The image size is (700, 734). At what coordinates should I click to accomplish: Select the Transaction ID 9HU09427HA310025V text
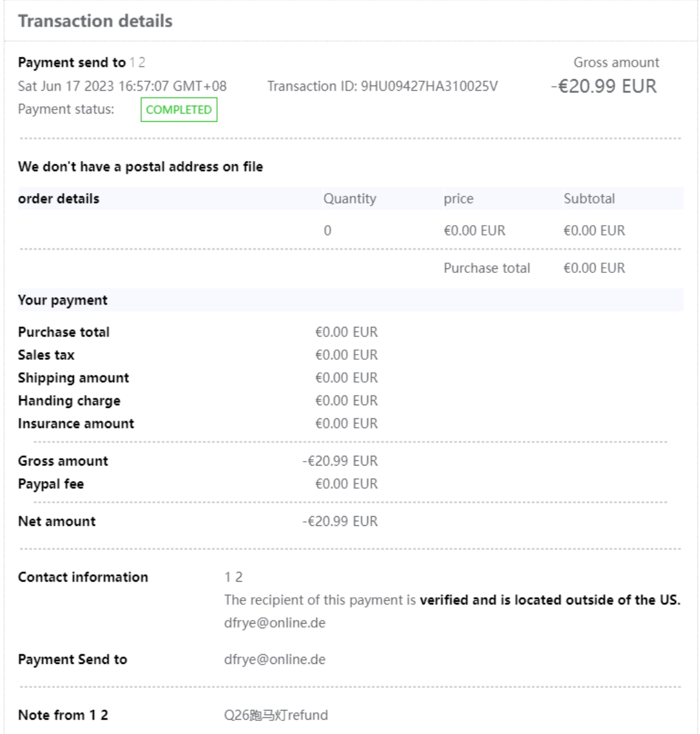point(382,86)
